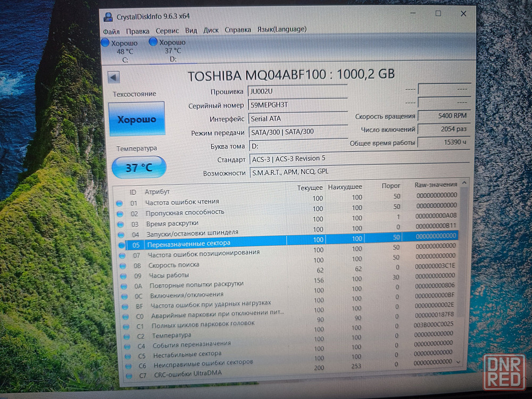Click status dot for attribute C2 Температура
Screen dimensions: 532x399
pyautogui.click(x=127, y=337)
